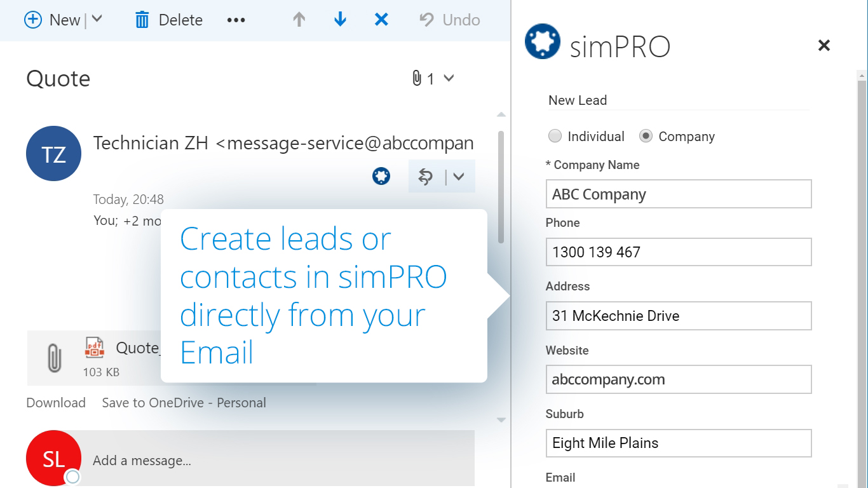The width and height of the screenshot is (868, 488).
Task: Click the email body scrollbar thumb
Action: pyautogui.click(x=501, y=187)
